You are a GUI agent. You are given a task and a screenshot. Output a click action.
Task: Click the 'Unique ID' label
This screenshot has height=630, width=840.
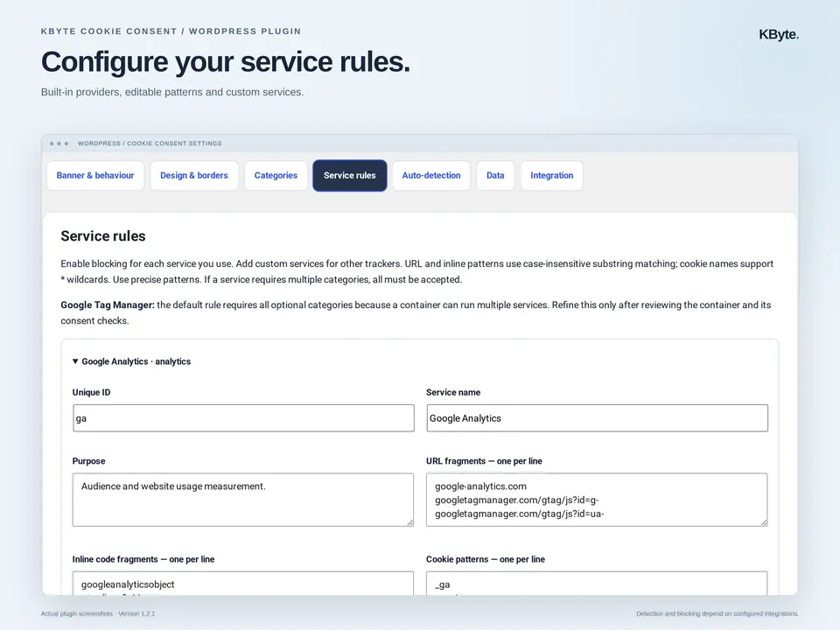click(91, 392)
